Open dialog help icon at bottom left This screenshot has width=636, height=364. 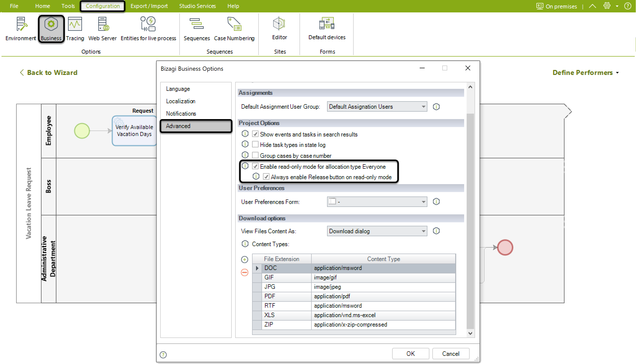tap(163, 355)
